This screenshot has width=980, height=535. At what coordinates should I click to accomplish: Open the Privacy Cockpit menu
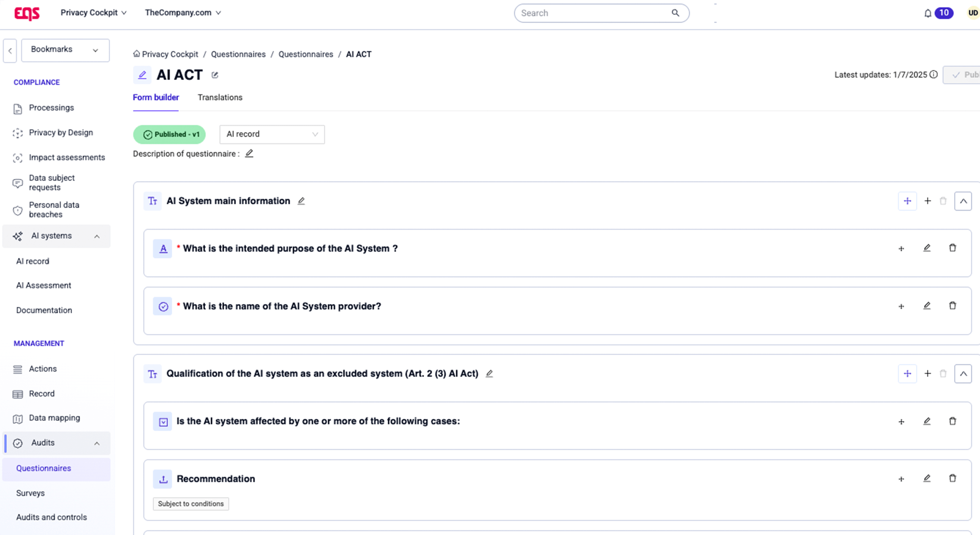pyautogui.click(x=93, y=13)
